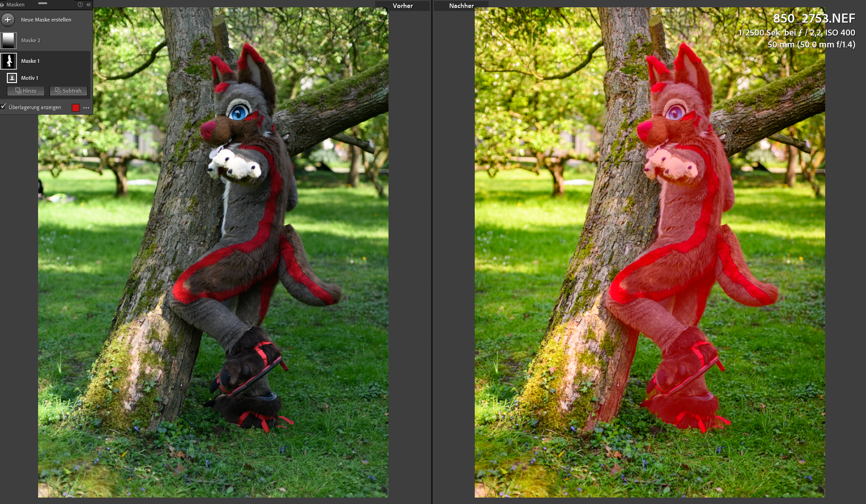Click the Motiv 1 subject icon

[12, 78]
